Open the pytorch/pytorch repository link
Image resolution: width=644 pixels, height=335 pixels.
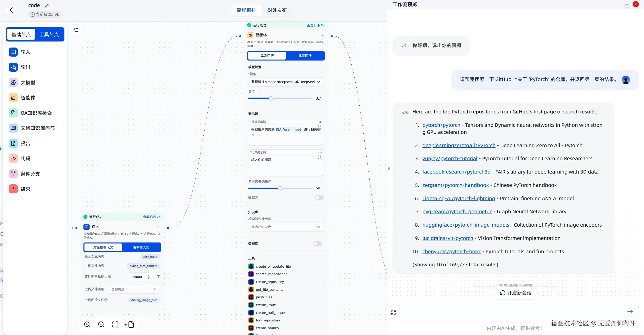click(x=441, y=125)
